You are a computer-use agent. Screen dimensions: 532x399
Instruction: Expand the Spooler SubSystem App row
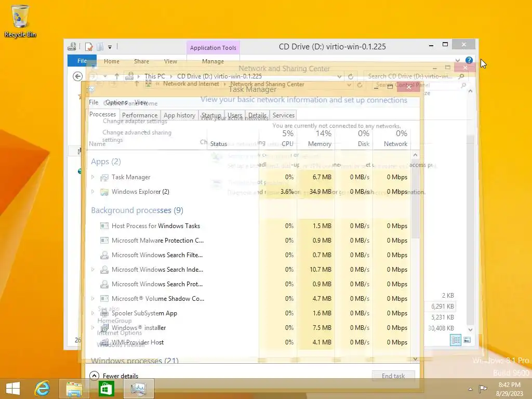pyautogui.click(x=92, y=313)
